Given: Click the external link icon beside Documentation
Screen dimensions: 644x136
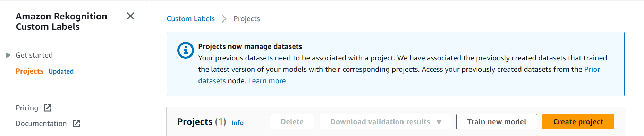Looking at the screenshot, I should tap(76, 124).
